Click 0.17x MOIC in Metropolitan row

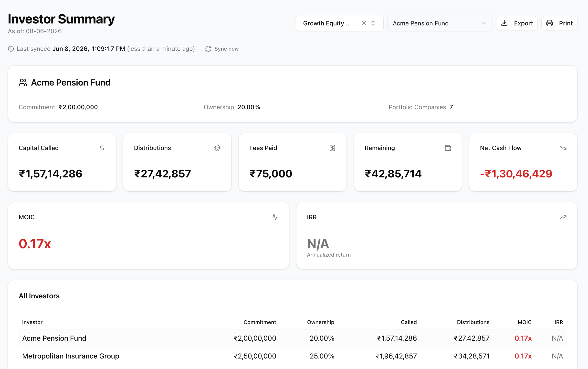click(x=523, y=356)
